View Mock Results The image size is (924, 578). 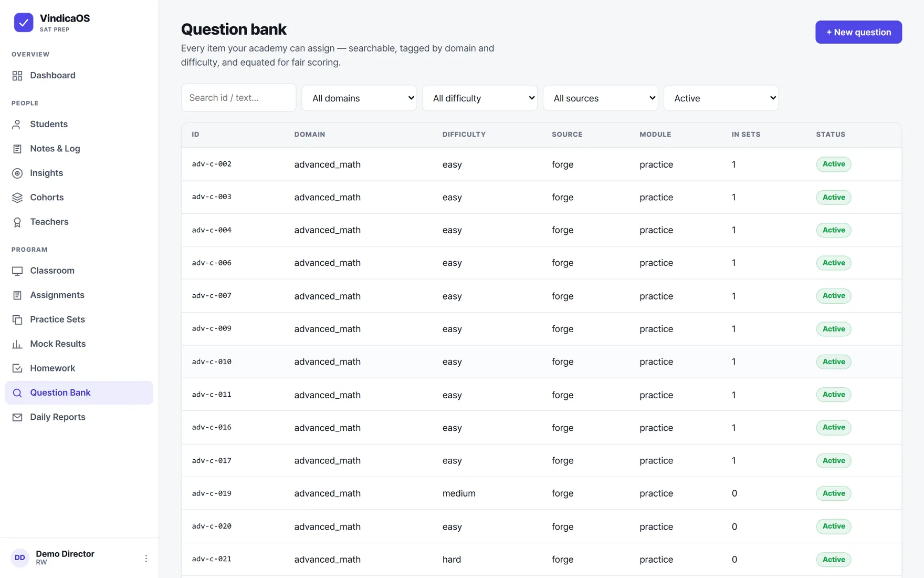click(x=79, y=344)
